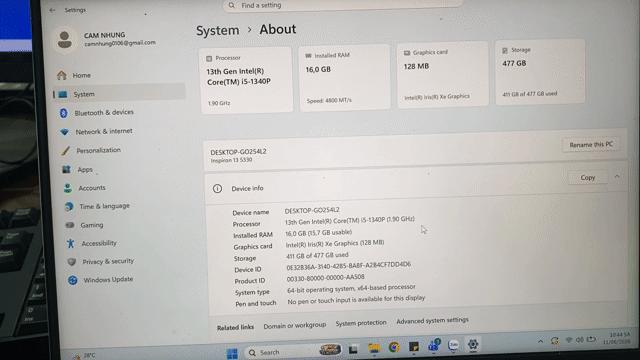Viewport: 640px width, 360px height.
Task: Click System in the breadcrumb
Action: 218,31
